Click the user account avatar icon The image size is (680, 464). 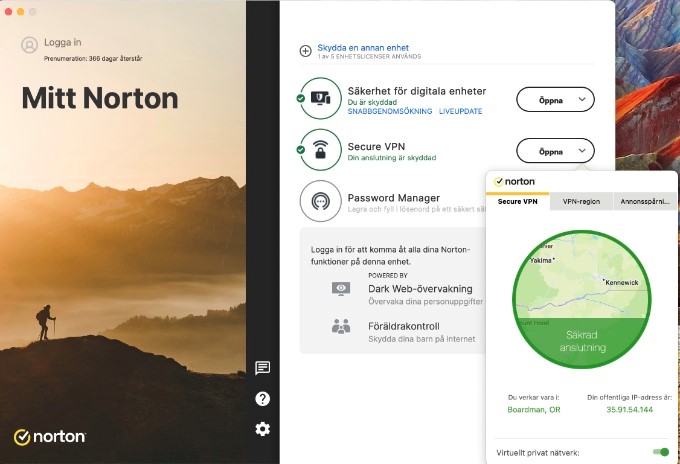point(29,45)
